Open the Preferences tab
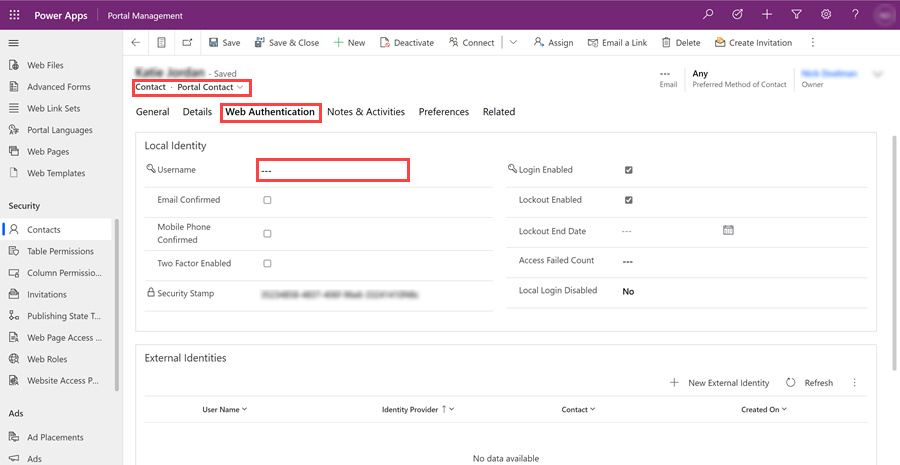Screen dimensions: 900x465 (x=444, y=112)
